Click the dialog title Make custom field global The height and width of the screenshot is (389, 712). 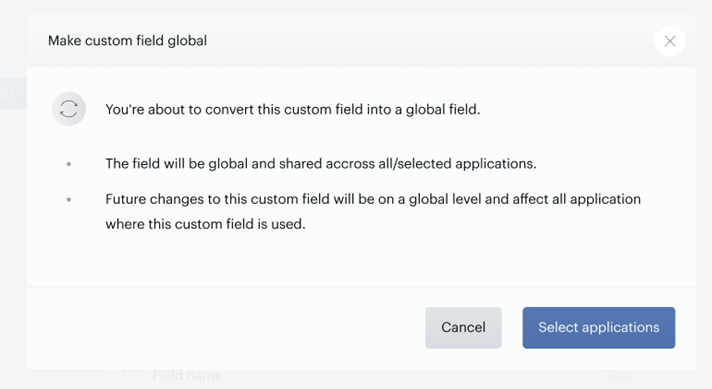point(128,41)
